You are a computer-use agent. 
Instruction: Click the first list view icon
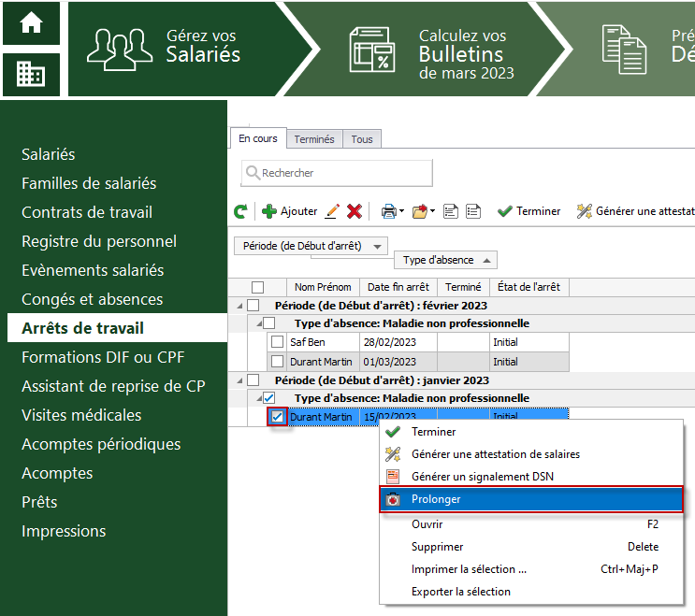[451, 211]
